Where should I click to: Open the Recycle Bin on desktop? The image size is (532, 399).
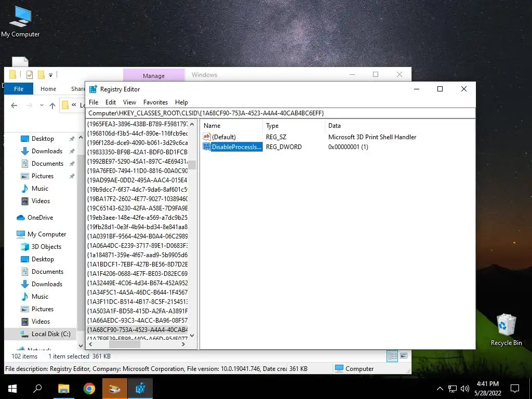pos(506,330)
